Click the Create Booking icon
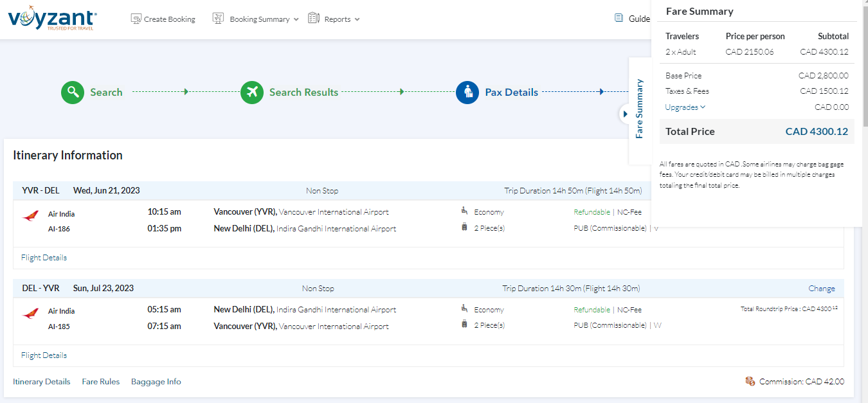 (136, 19)
